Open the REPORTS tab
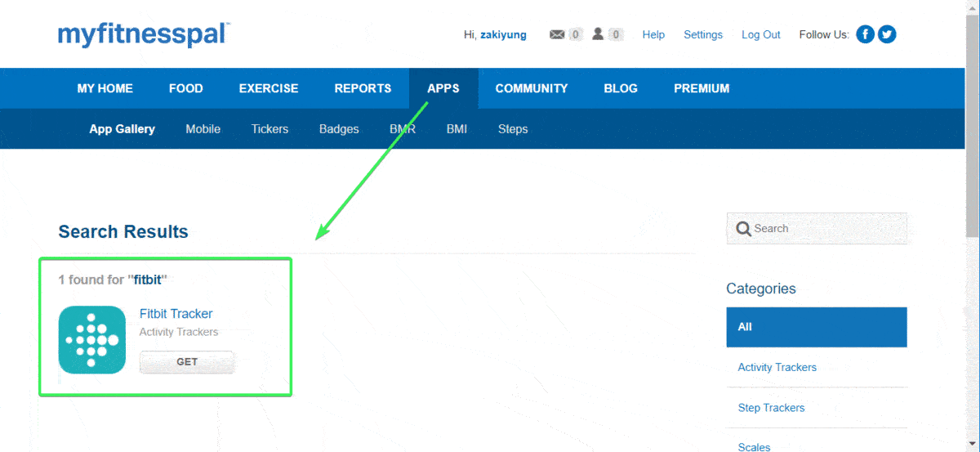Viewport: 980px width, 452px height. click(x=363, y=88)
